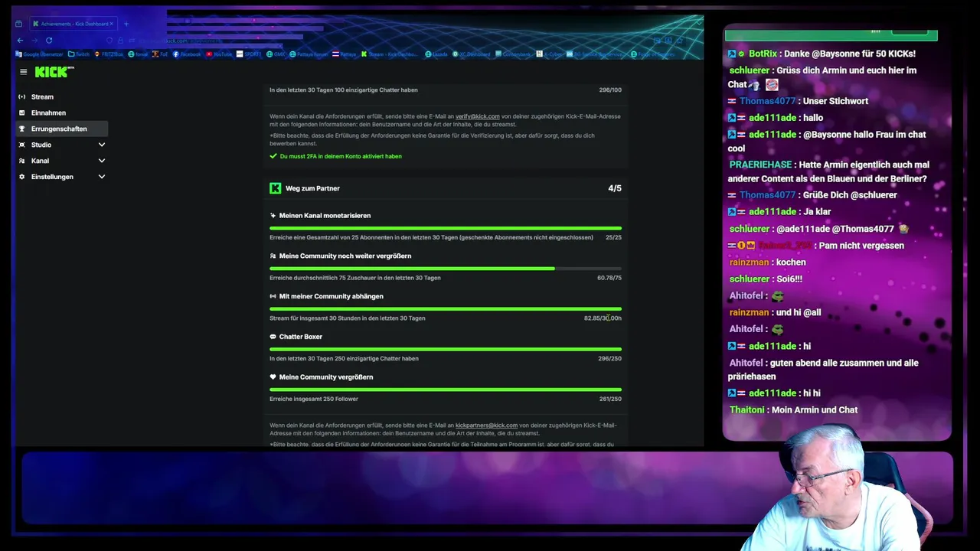
Task: Click the 250 Follower progress bar
Action: 446,390
